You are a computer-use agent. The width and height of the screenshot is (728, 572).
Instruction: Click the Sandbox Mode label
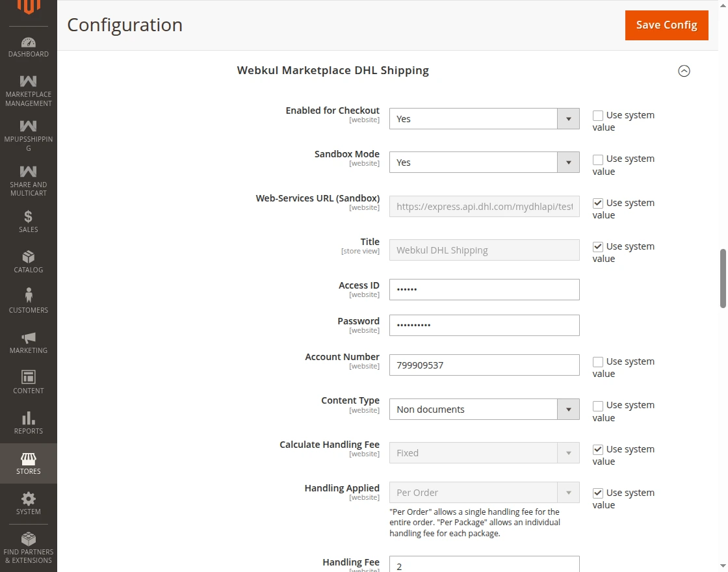(347, 154)
